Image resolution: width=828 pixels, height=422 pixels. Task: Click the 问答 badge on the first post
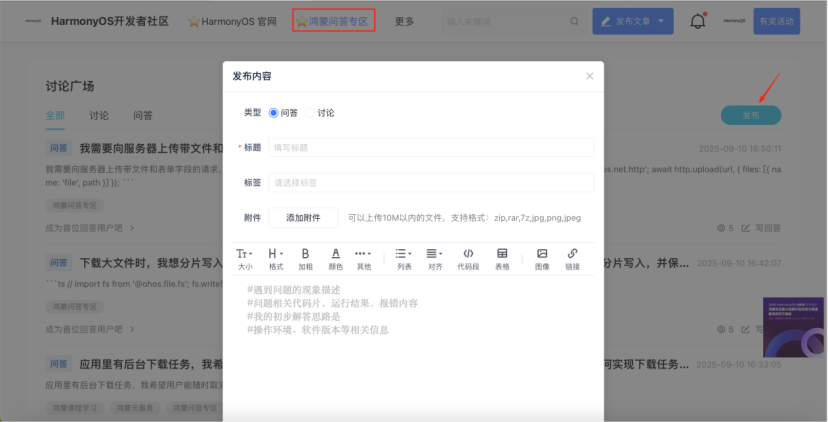[x=59, y=148]
